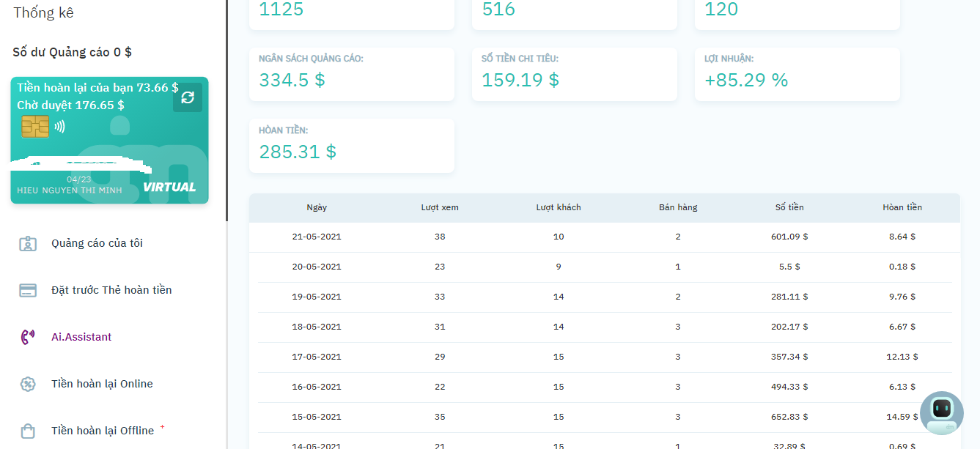Click the Tiền hoàn lại của bạn 73.66 $ text
This screenshot has height=449, width=980.
click(97, 87)
